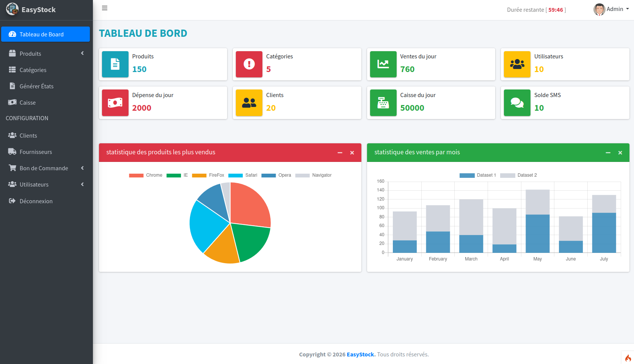Viewport: 634px width, 364px height.
Task: Click the flame debug icon in corner
Action: pos(628,358)
